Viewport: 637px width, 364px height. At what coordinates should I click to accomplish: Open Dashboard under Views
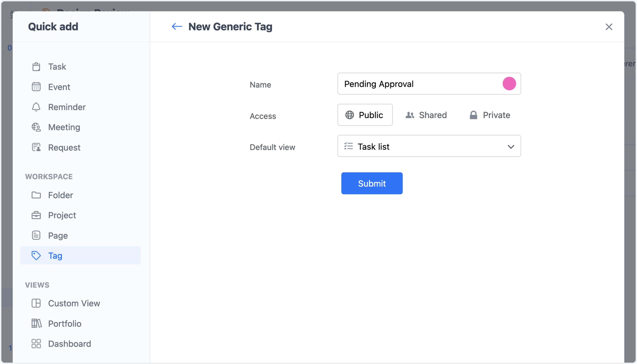point(80,344)
